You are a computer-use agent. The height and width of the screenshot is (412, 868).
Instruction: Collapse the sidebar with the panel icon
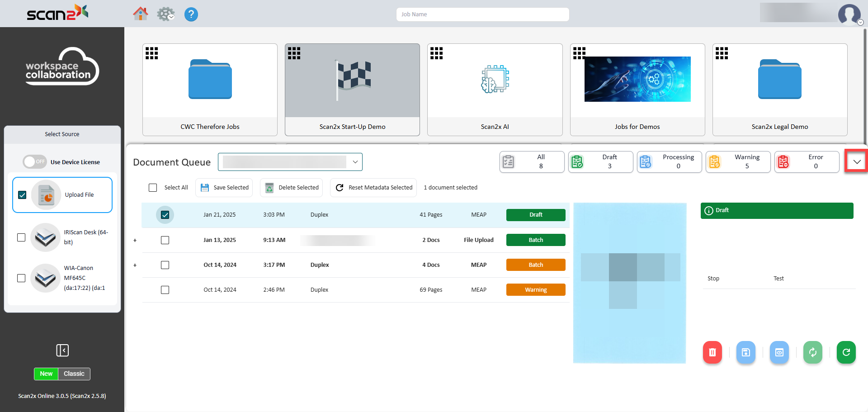pyautogui.click(x=62, y=350)
